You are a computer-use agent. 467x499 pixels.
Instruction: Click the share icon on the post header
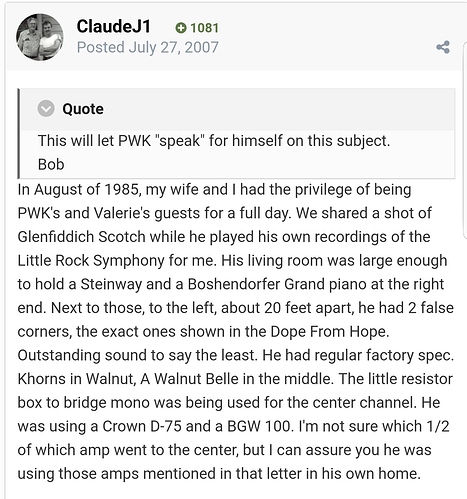[443, 47]
